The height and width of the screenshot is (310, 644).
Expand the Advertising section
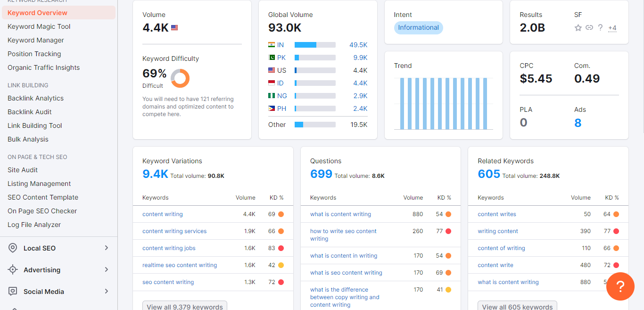click(106, 269)
